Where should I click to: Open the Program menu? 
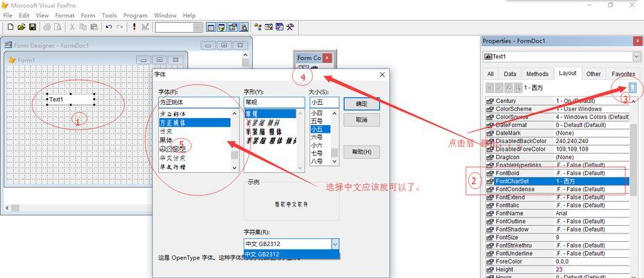pos(135,15)
